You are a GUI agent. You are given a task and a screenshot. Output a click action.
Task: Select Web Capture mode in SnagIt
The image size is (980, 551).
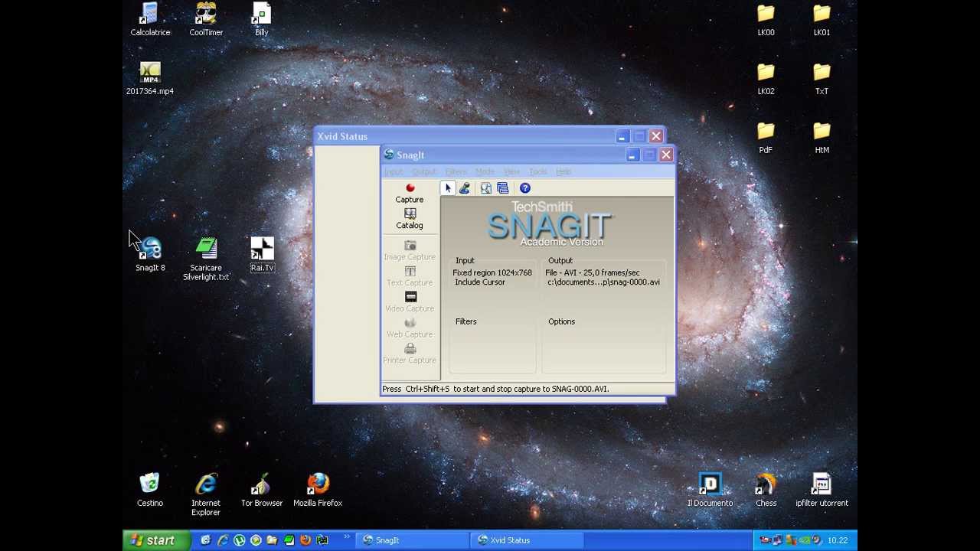click(410, 328)
